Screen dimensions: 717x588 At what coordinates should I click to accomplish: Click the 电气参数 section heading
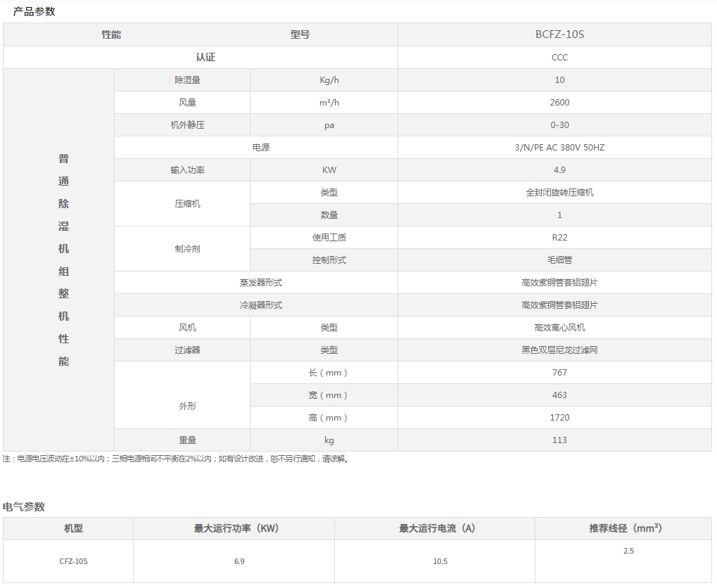[24, 506]
